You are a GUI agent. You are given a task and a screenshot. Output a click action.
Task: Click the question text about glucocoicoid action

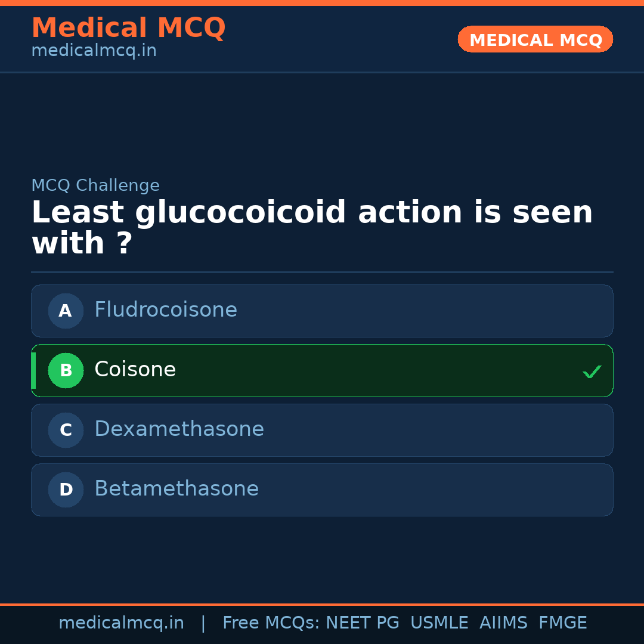tap(311, 228)
